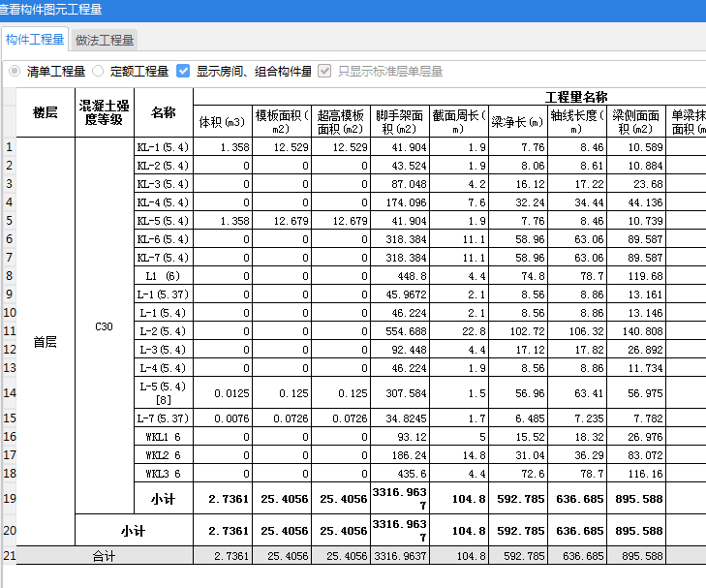
Task: Select the 定额工程量 radio button
Action: pos(98,71)
